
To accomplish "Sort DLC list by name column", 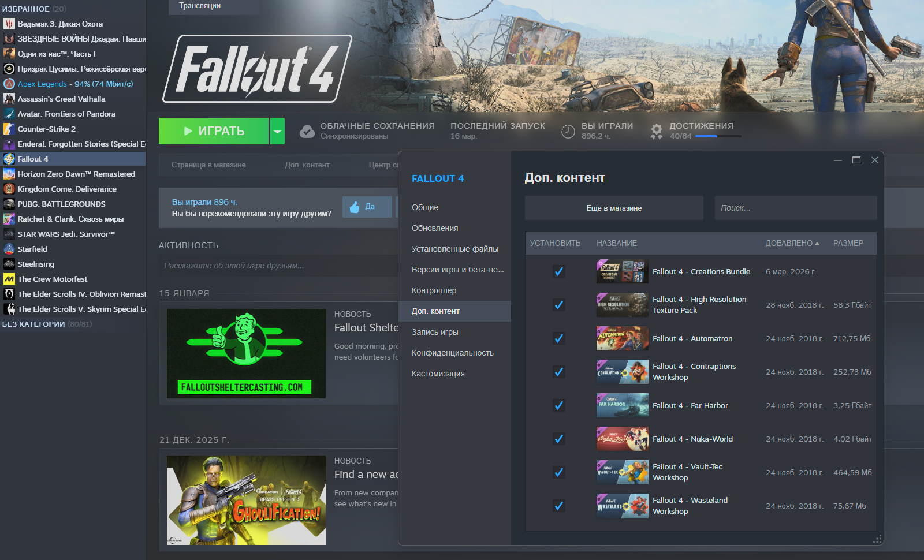I will click(x=617, y=243).
